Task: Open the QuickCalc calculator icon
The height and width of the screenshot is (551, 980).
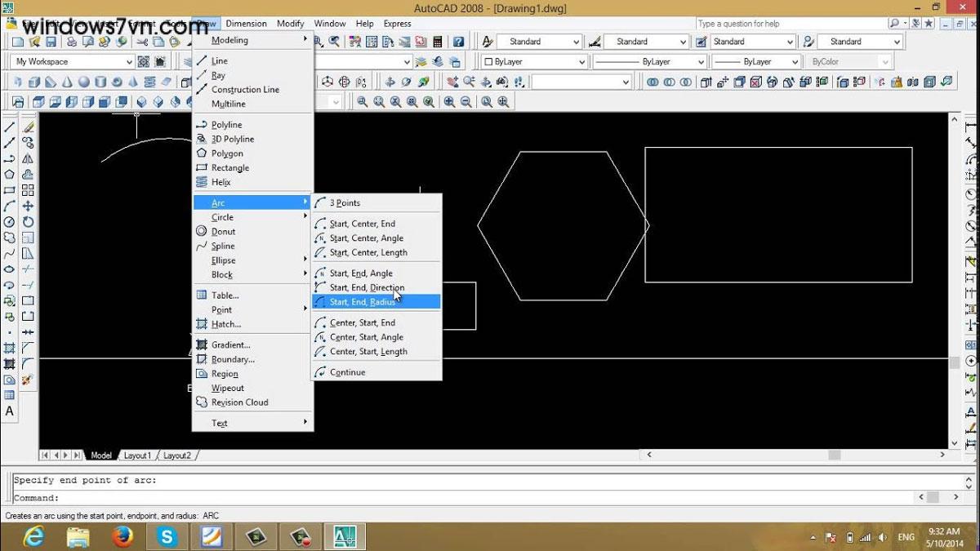Action: (x=438, y=42)
